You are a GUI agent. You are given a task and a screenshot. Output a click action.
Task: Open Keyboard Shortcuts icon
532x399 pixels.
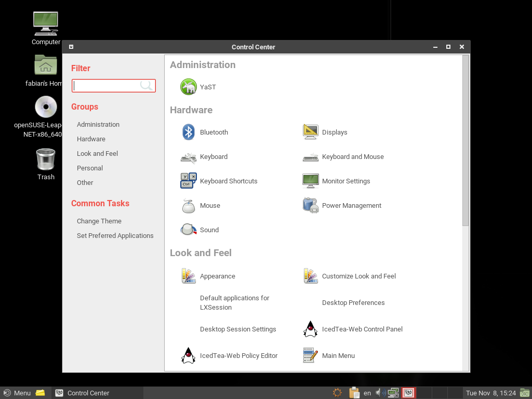pyautogui.click(x=189, y=181)
